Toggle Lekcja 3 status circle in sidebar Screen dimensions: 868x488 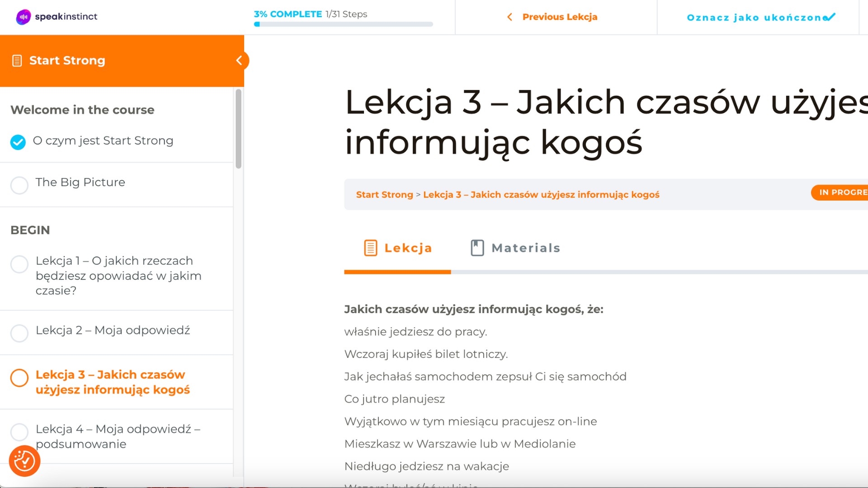(19, 378)
